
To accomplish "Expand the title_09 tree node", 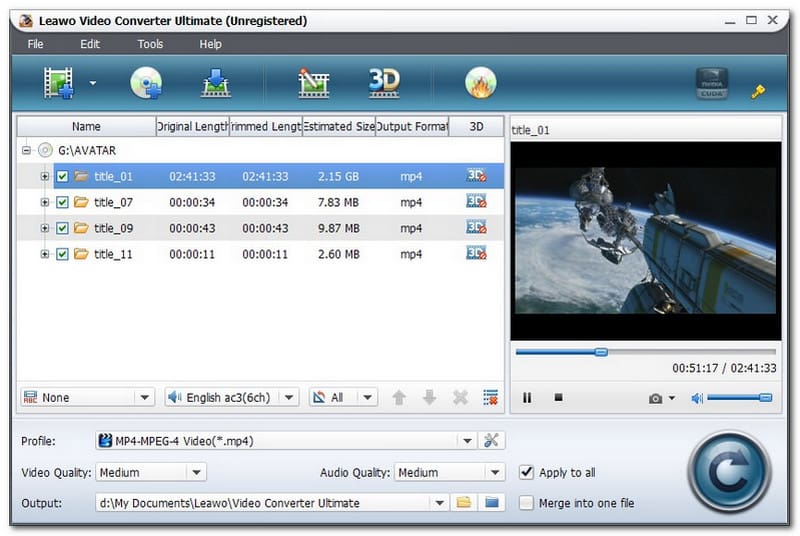I will (x=44, y=228).
